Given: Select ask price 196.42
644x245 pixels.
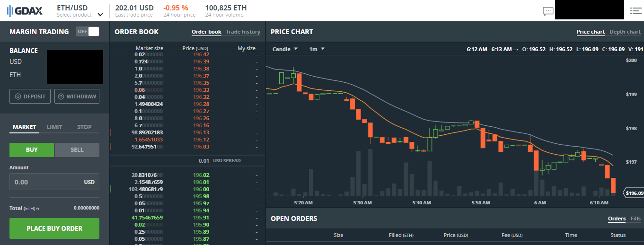Looking at the screenshot, I should coord(201,54).
